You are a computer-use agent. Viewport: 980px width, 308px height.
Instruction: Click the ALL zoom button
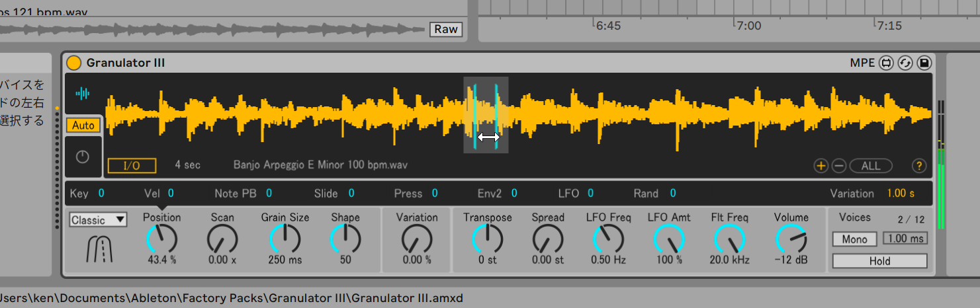tap(871, 166)
